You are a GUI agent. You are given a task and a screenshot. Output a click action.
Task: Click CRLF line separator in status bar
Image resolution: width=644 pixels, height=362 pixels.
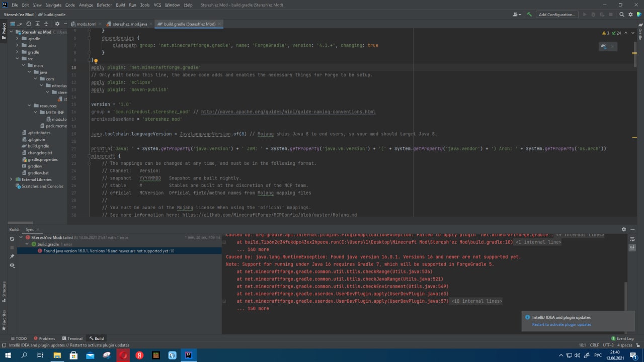pos(594,345)
